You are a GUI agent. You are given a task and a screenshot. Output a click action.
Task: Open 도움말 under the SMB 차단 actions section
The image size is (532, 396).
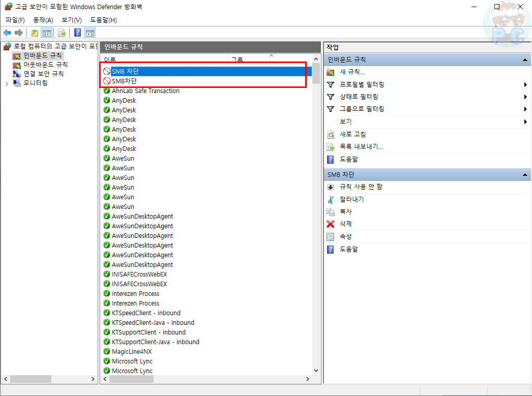pos(349,249)
